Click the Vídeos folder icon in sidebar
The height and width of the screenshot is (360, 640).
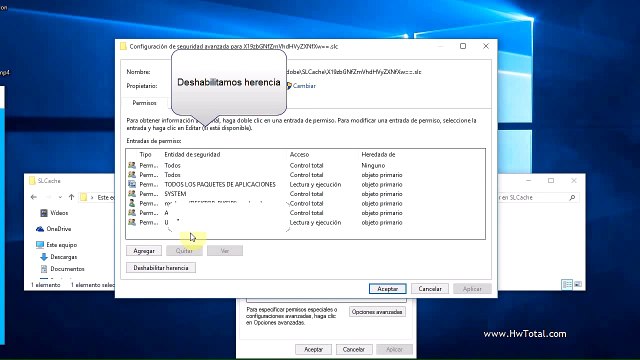click(x=44, y=213)
